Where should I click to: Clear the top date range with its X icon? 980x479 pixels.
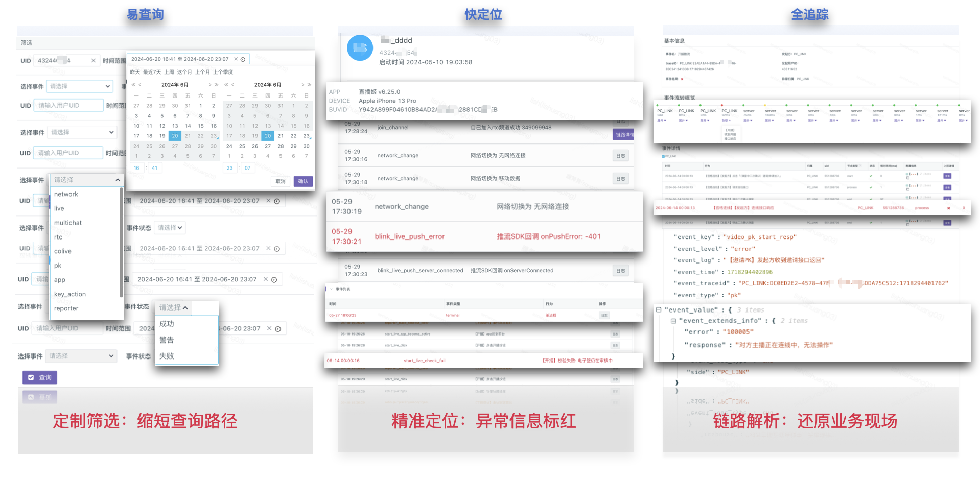pyautogui.click(x=236, y=59)
